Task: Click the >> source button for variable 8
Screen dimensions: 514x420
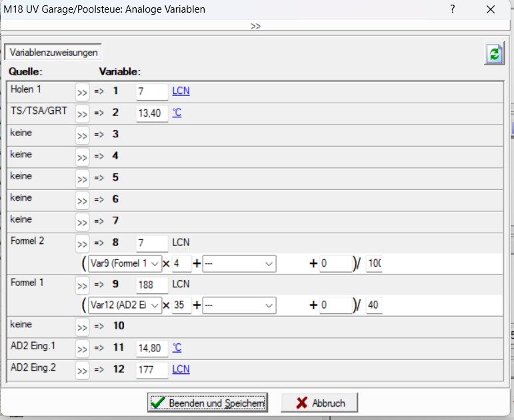Action: coord(82,244)
